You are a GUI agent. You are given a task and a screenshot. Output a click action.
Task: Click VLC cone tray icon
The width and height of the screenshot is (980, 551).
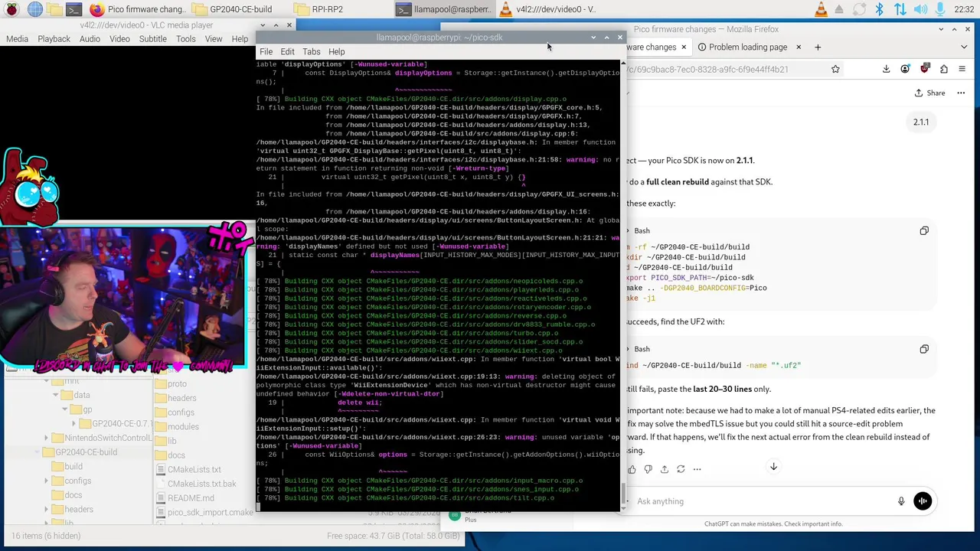coord(821,9)
